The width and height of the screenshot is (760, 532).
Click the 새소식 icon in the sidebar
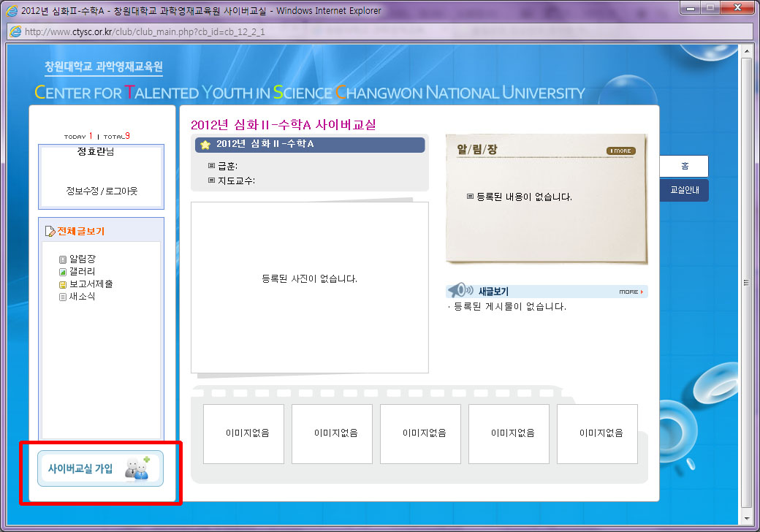pos(63,297)
